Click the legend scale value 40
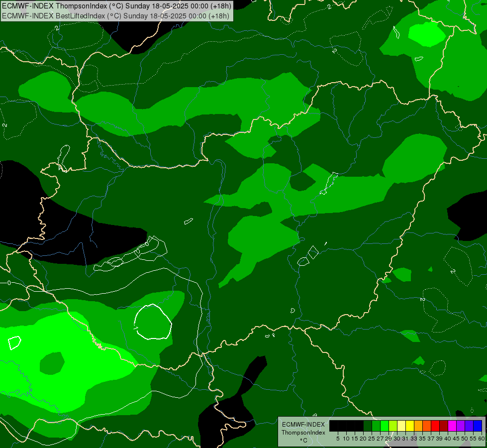Viewport: 487px width, 448px height. [448, 439]
